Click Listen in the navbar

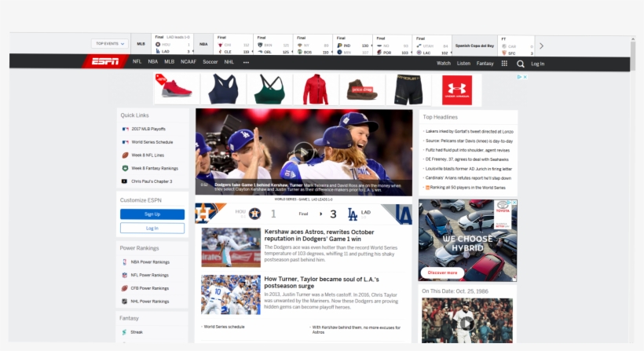click(x=463, y=64)
